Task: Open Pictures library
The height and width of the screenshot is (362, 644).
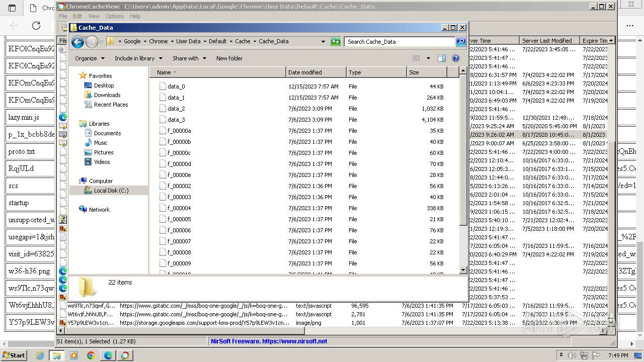Action: tap(104, 152)
